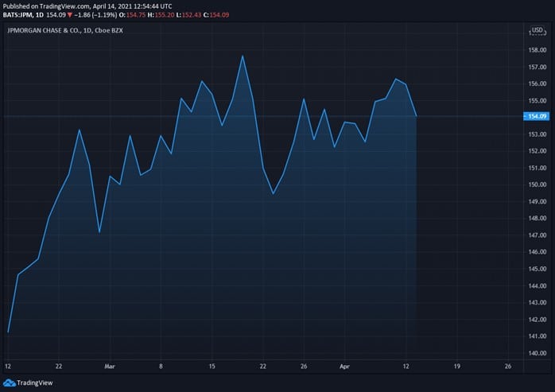555x392 pixels.
Task: Click the USD currency button
Action: [537, 30]
